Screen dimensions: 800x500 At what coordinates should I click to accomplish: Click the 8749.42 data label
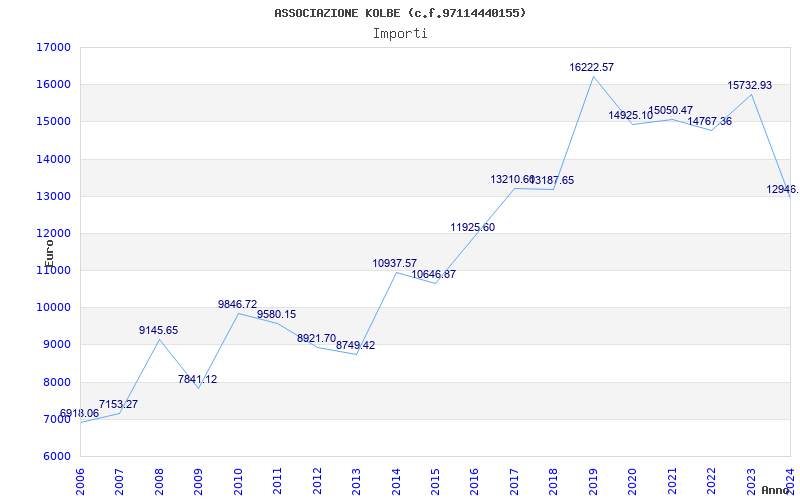tap(356, 345)
